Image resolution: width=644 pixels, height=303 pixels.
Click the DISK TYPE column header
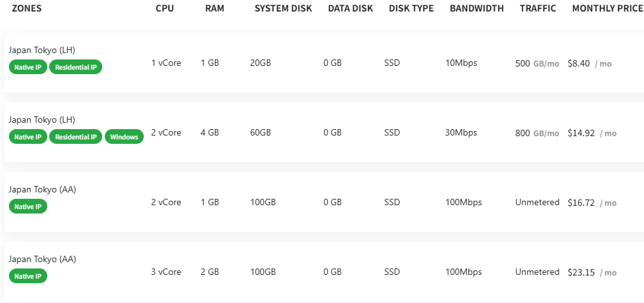point(411,8)
